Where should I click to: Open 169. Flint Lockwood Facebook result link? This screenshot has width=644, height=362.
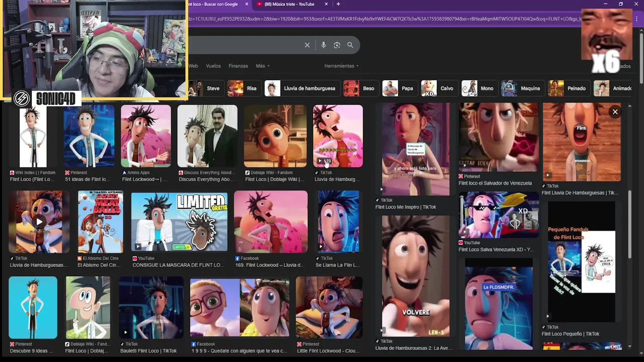click(270, 265)
